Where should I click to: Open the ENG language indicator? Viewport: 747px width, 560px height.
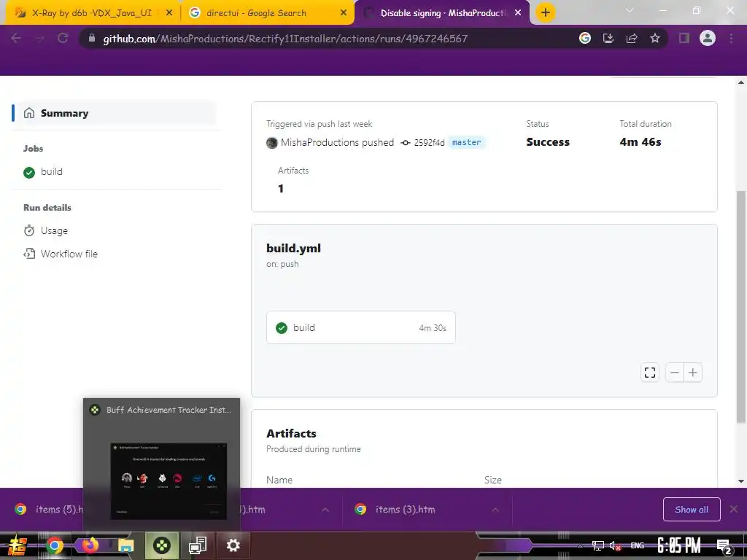pos(637,545)
